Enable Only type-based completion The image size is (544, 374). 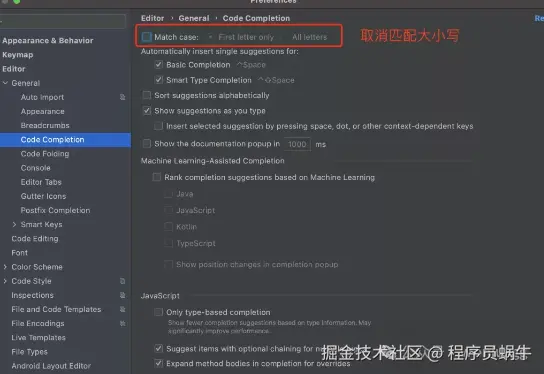(159, 312)
